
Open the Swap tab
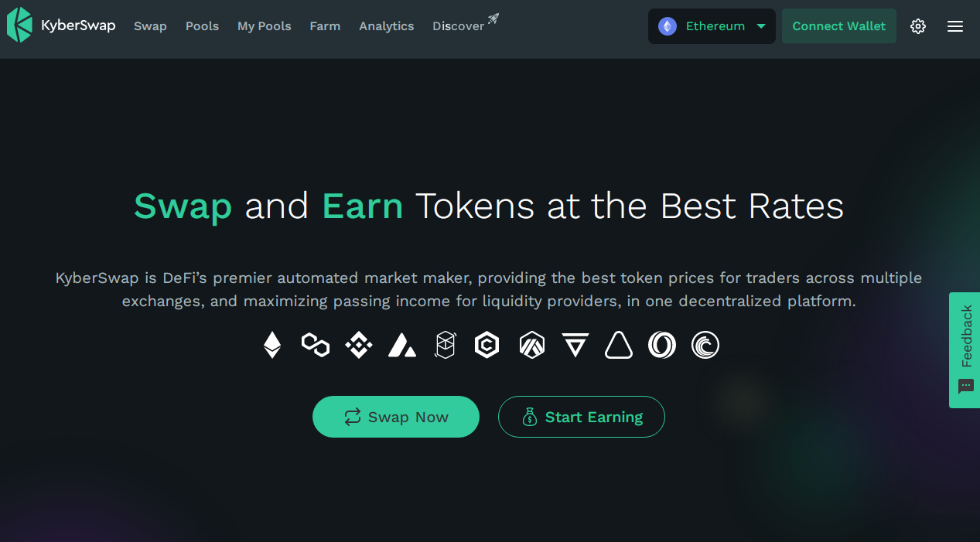[150, 26]
